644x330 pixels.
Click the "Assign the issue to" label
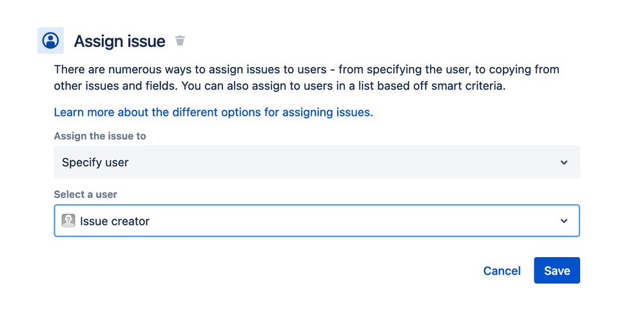pos(100,136)
